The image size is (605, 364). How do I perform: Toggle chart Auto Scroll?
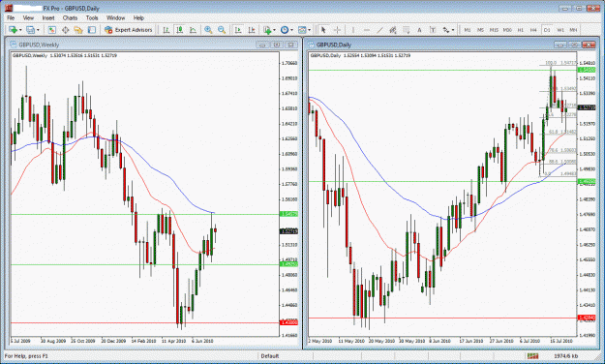238,30
